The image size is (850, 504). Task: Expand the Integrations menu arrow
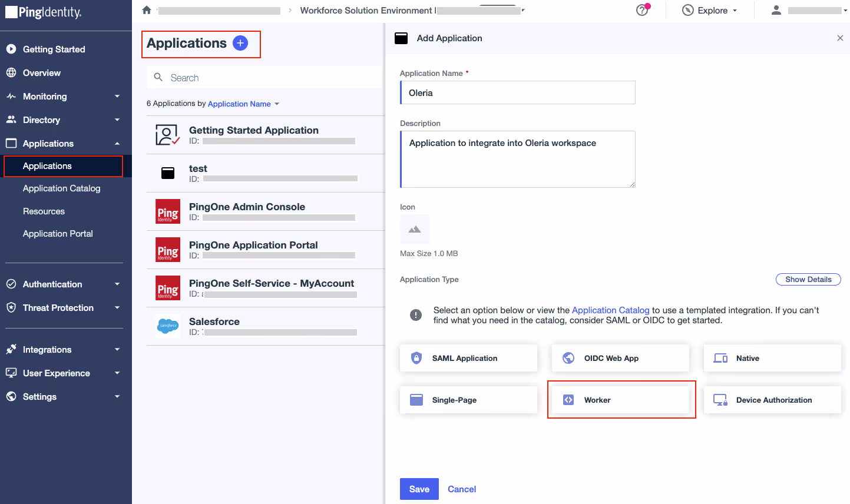(117, 349)
